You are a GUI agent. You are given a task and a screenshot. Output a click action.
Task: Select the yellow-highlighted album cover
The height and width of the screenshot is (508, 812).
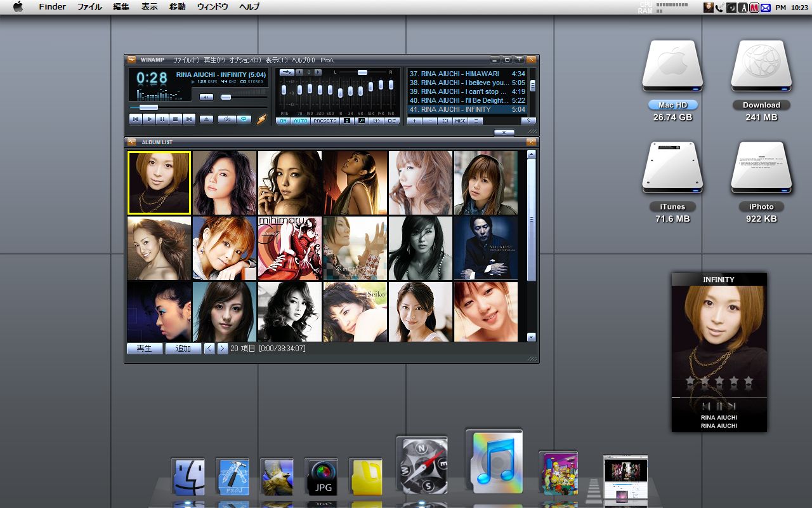click(x=159, y=182)
